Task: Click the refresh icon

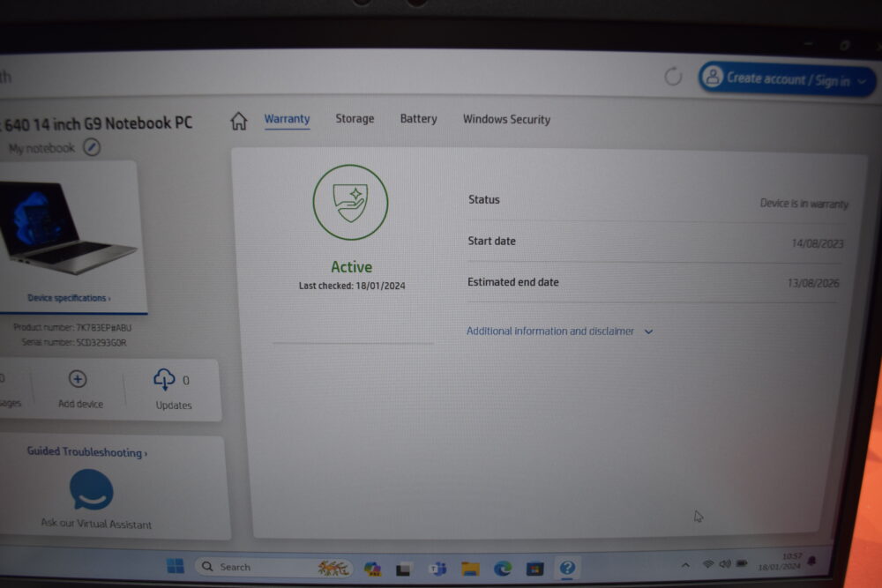Action: pyautogui.click(x=673, y=76)
